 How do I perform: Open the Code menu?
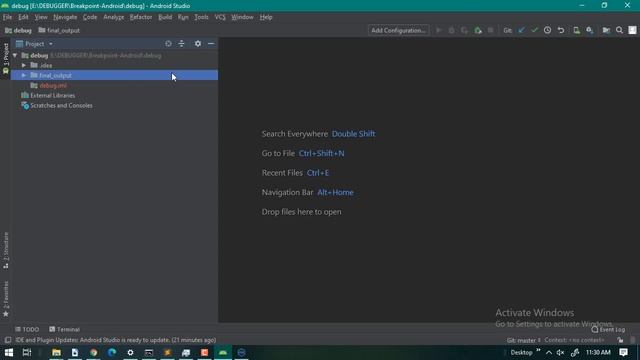pos(90,17)
